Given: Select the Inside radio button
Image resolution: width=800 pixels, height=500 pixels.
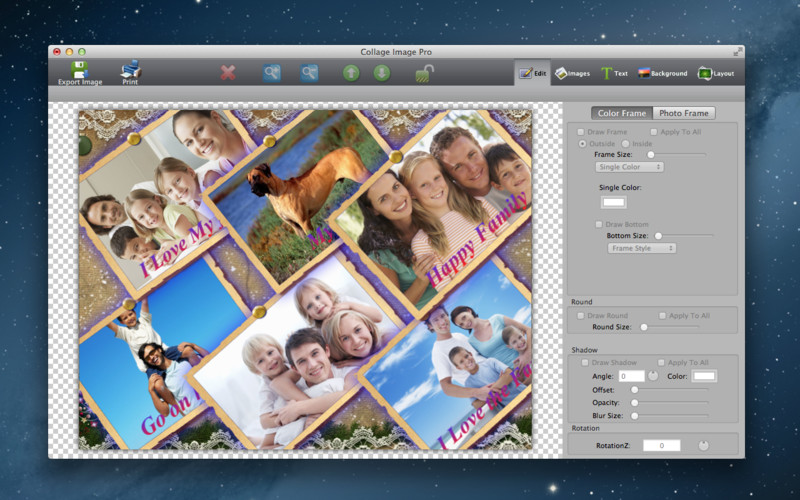Looking at the screenshot, I should tap(626, 143).
